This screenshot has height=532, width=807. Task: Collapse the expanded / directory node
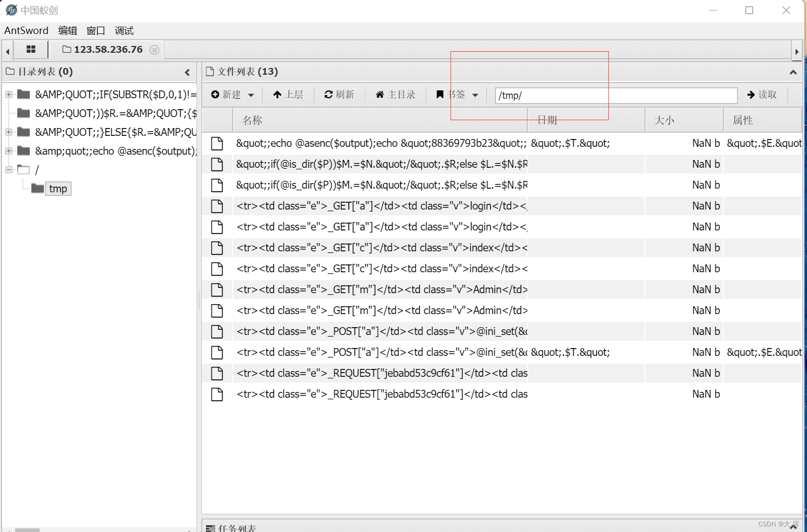point(8,169)
